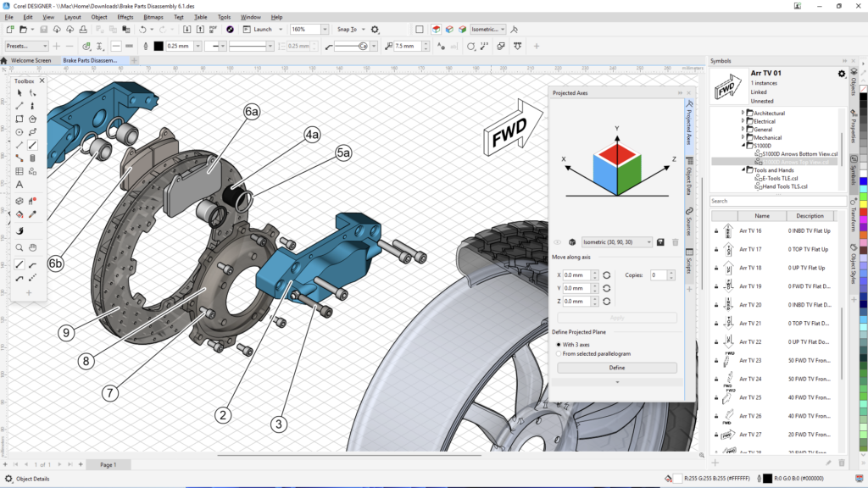Select the 'With 3 axes' radio button

[x=559, y=345]
